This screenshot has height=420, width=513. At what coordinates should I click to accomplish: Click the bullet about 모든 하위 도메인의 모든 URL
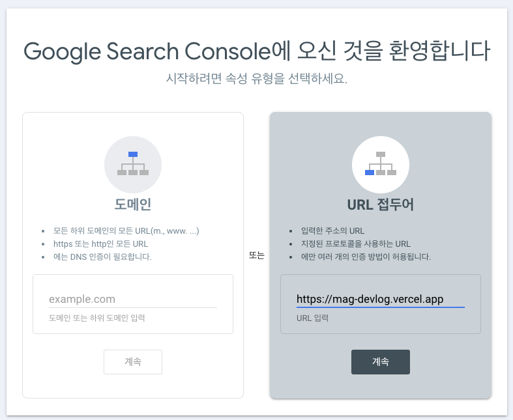point(126,231)
